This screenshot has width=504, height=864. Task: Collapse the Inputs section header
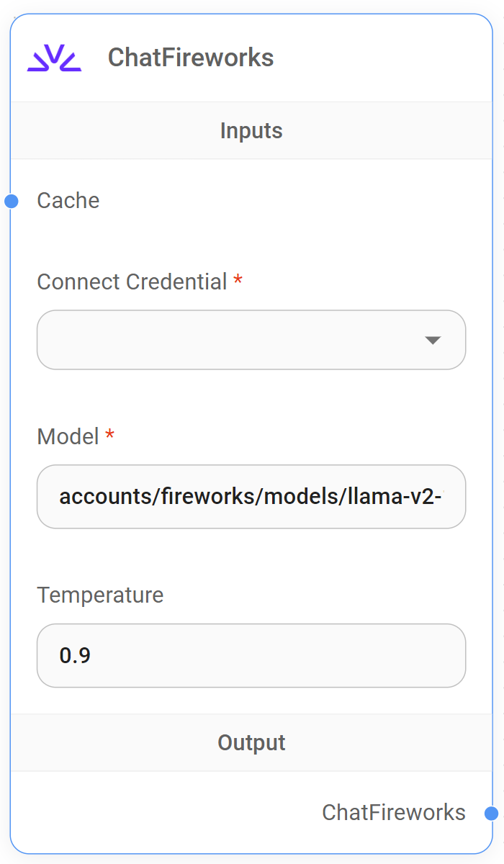[251, 130]
